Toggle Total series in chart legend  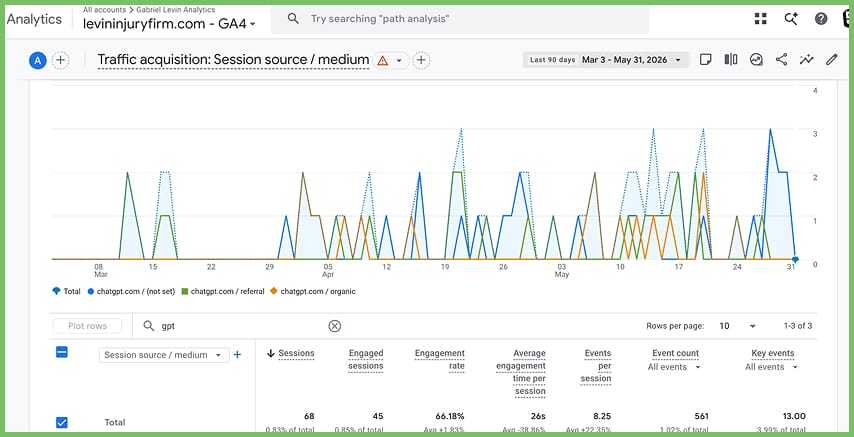(66, 292)
